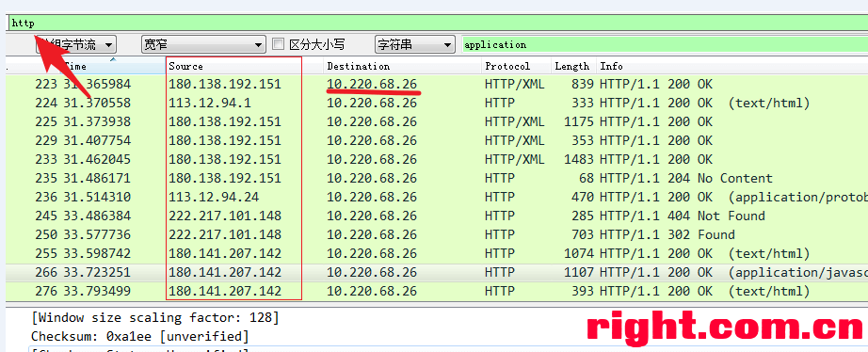Click time 33.486384 of packet 245
The width and height of the screenshot is (868, 352).
pyautogui.click(x=97, y=216)
